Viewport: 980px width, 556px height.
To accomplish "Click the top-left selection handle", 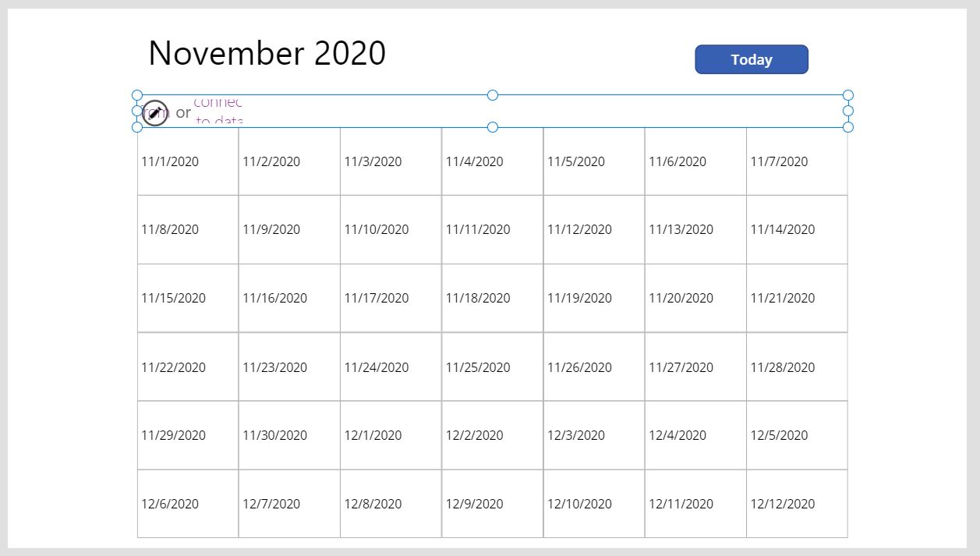I will point(137,94).
